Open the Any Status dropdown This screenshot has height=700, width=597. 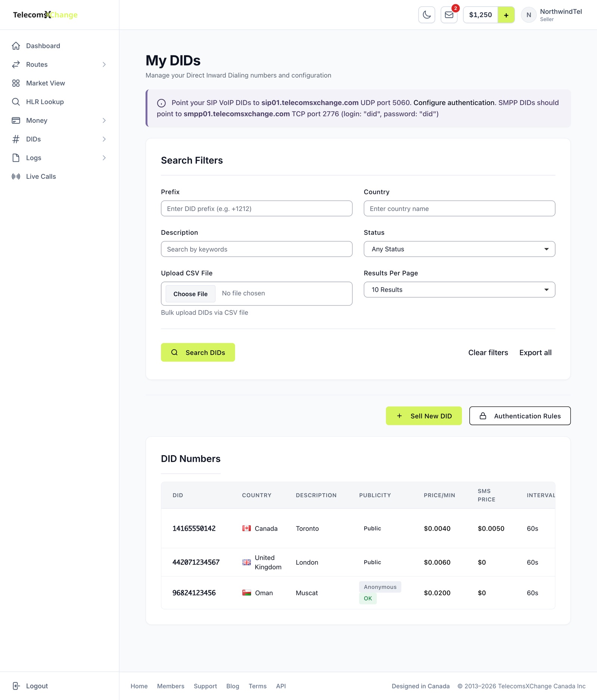click(x=459, y=249)
